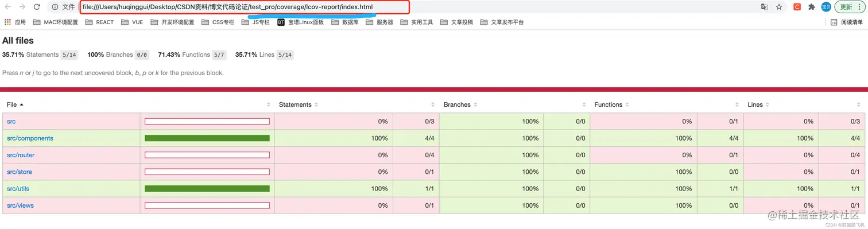Open the Extensions puzzle menu

click(811, 7)
